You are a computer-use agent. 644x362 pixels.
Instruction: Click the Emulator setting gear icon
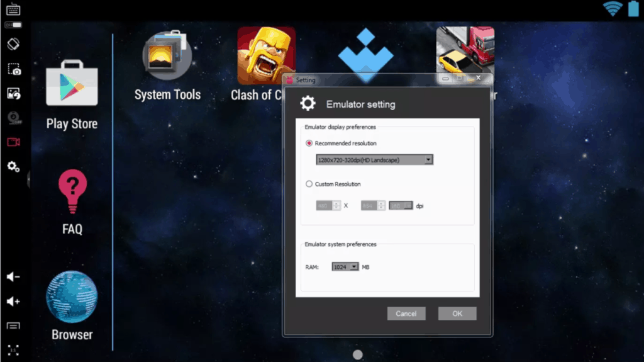tap(308, 103)
